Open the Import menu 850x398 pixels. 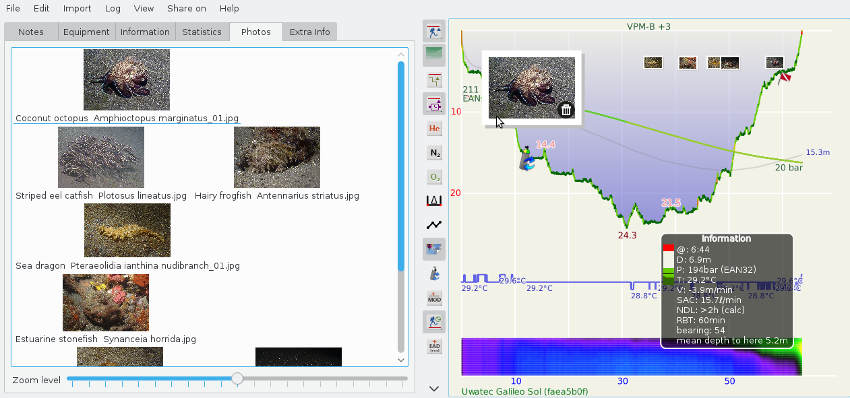(77, 9)
